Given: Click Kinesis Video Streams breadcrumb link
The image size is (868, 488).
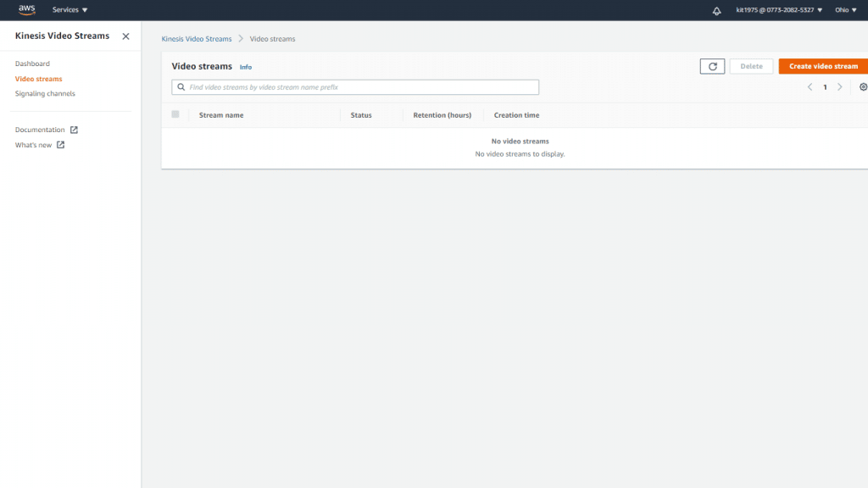Looking at the screenshot, I should pyautogui.click(x=197, y=39).
